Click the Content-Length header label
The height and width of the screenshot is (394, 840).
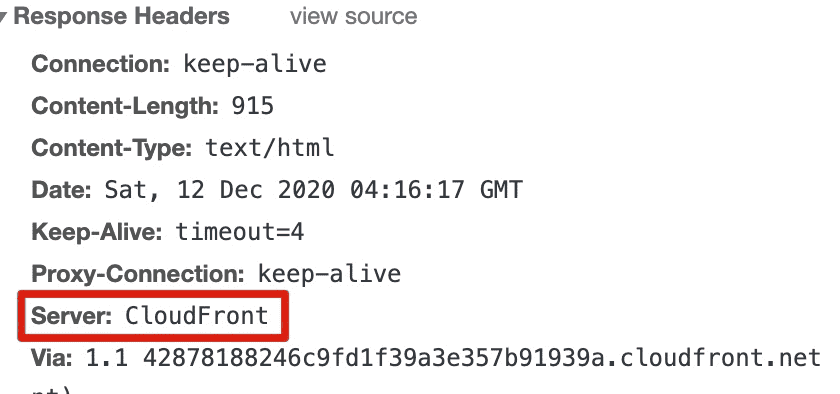tap(125, 106)
